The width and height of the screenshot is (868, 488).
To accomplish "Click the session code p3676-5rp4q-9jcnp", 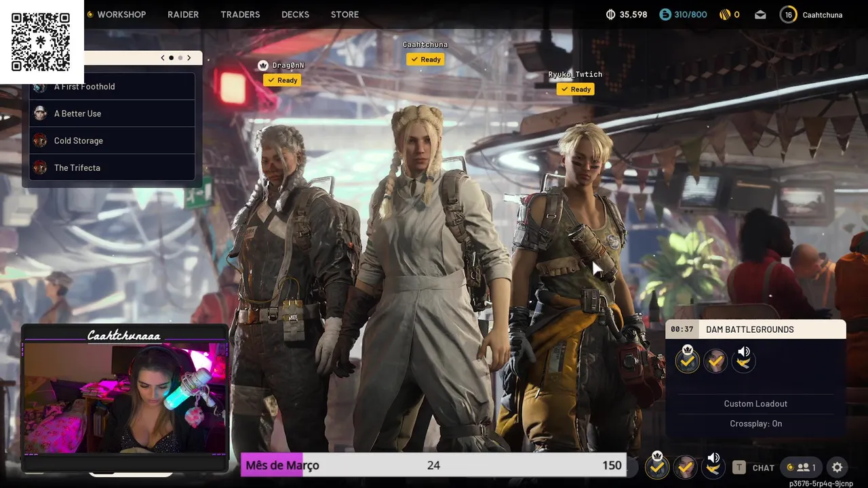I will [821, 483].
